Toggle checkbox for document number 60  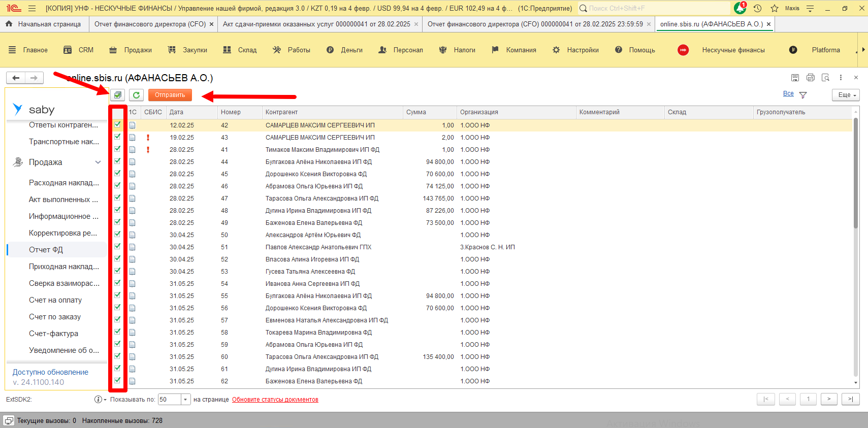[x=117, y=356]
